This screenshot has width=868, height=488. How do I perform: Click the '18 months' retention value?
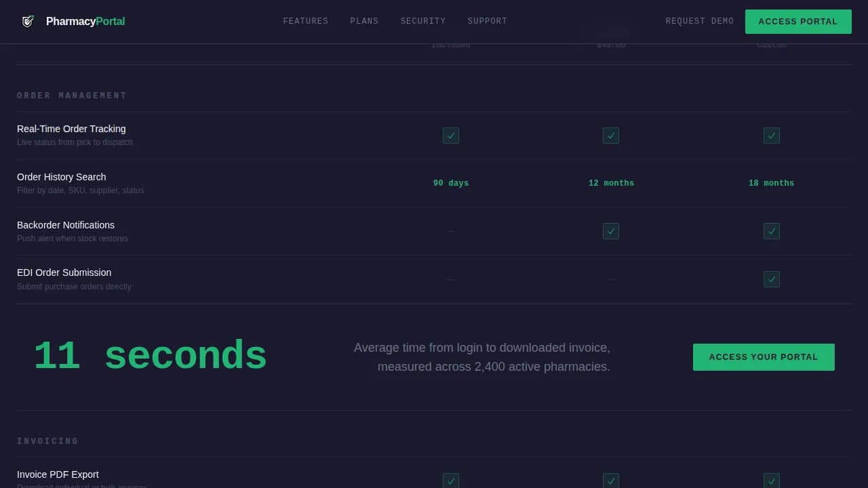point(771,183)
